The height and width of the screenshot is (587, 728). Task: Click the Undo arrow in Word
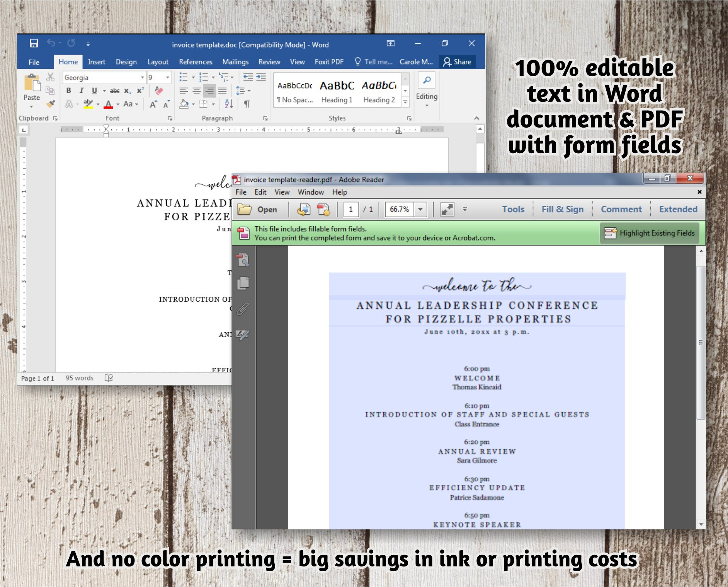click(x=51, y=43)
